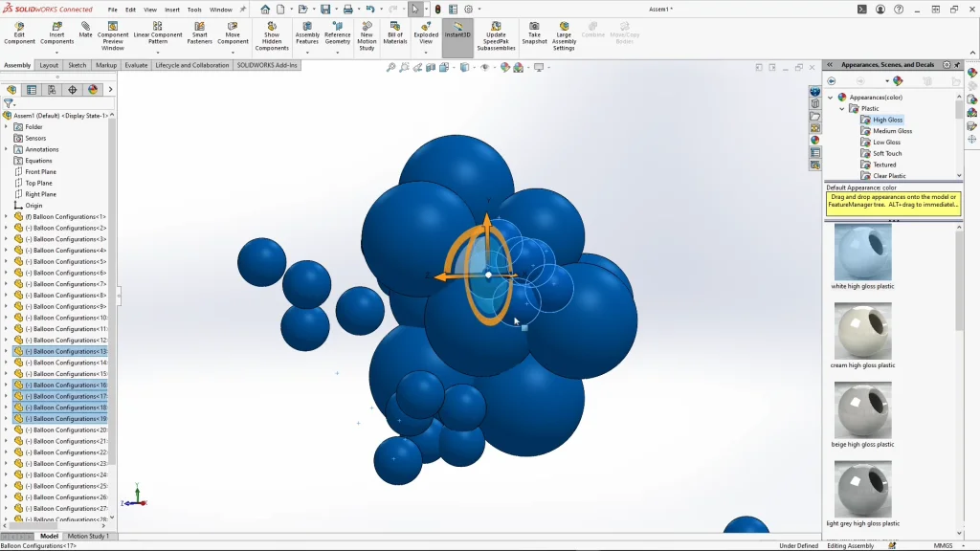Switch to the Sketch tab
Viewport: 980px width, 551px height.
[77, 65]
